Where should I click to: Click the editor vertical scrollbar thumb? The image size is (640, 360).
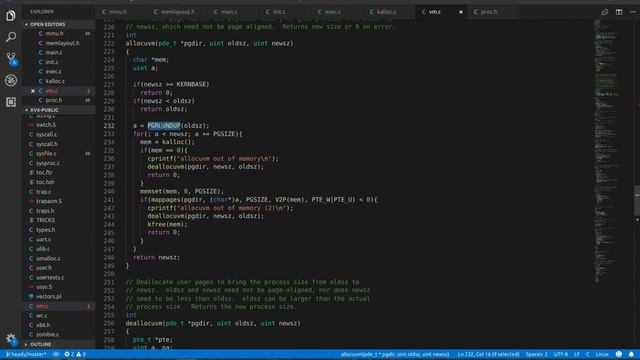tap(637, 200)
